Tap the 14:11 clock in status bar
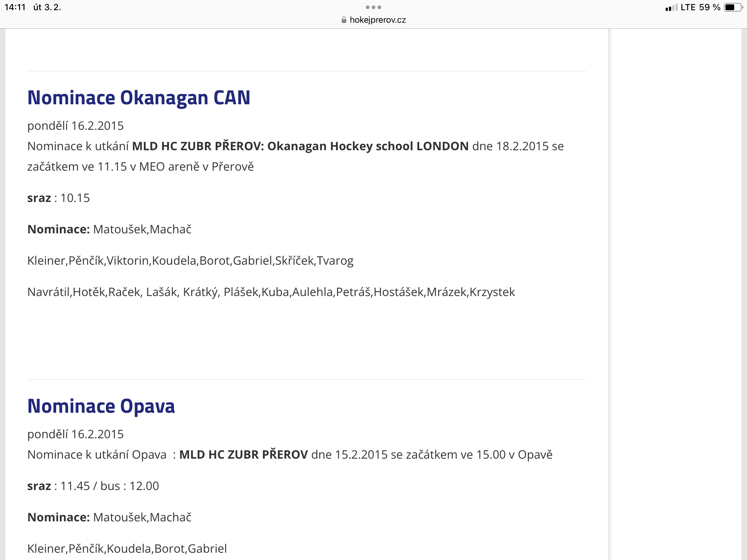747x560 pixels. [15, 7]
